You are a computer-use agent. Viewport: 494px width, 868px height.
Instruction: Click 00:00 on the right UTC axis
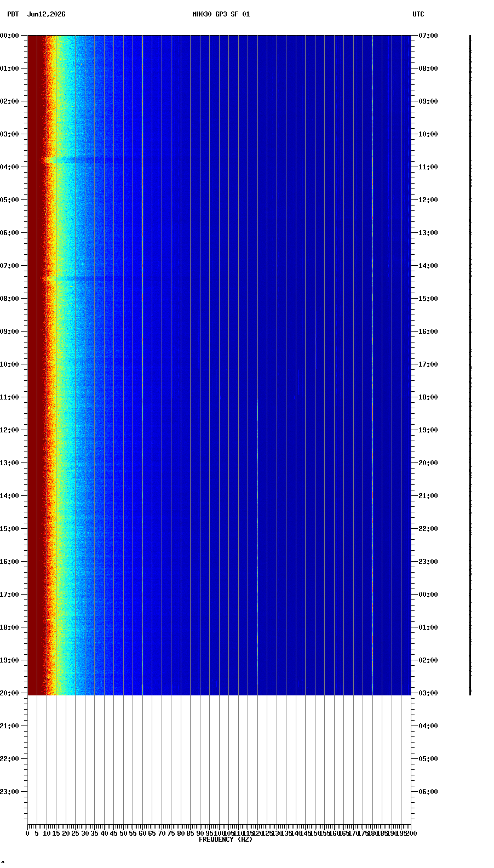pos(428,595)
